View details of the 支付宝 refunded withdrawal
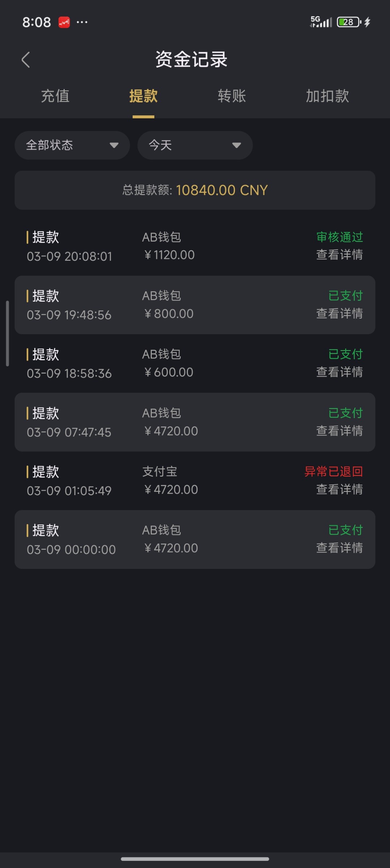 [x=339, y=489]
